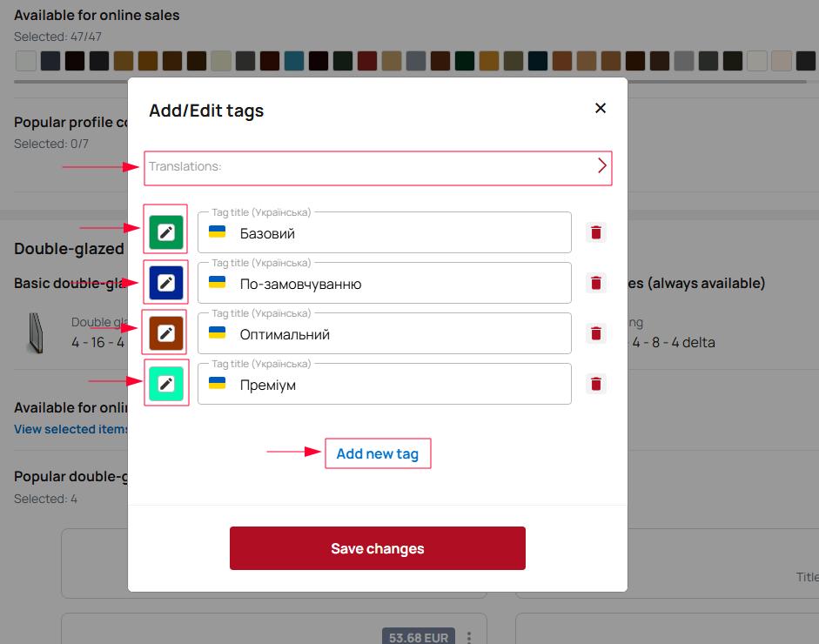
Task: Click trash icon next to Оптимальний
Action: tap(596, 333)
